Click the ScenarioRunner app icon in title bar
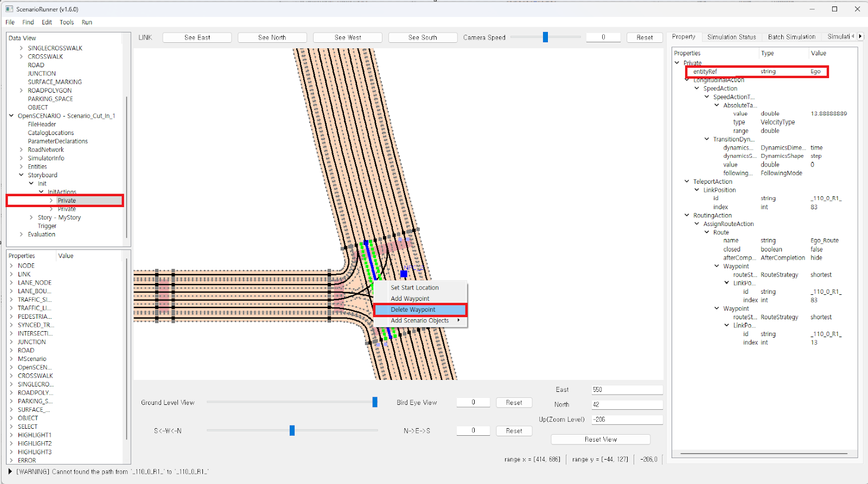868x484 pixels. point(9,9)
